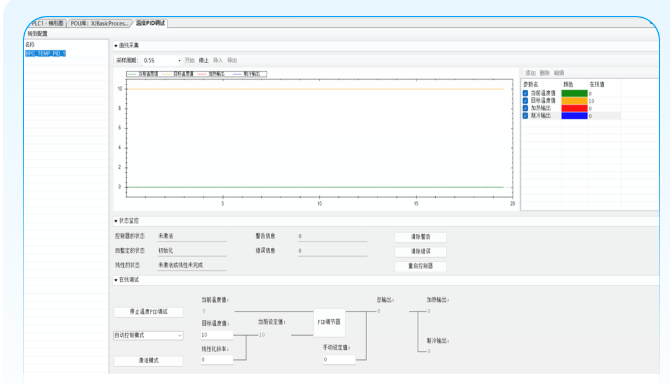Image resolution: width=670 pixels, height=385 pixels.
Task: Click the 总输出 readout field
Action: click(x=392, y=311)
